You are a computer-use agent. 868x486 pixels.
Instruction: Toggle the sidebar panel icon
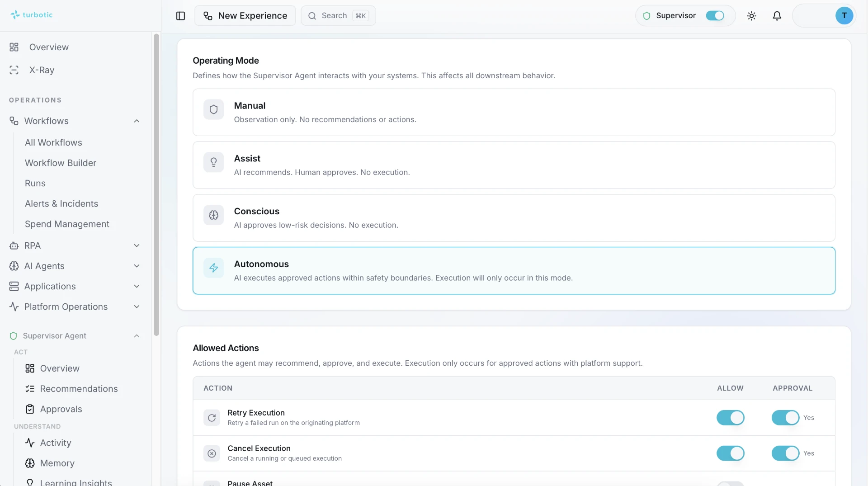180,16
